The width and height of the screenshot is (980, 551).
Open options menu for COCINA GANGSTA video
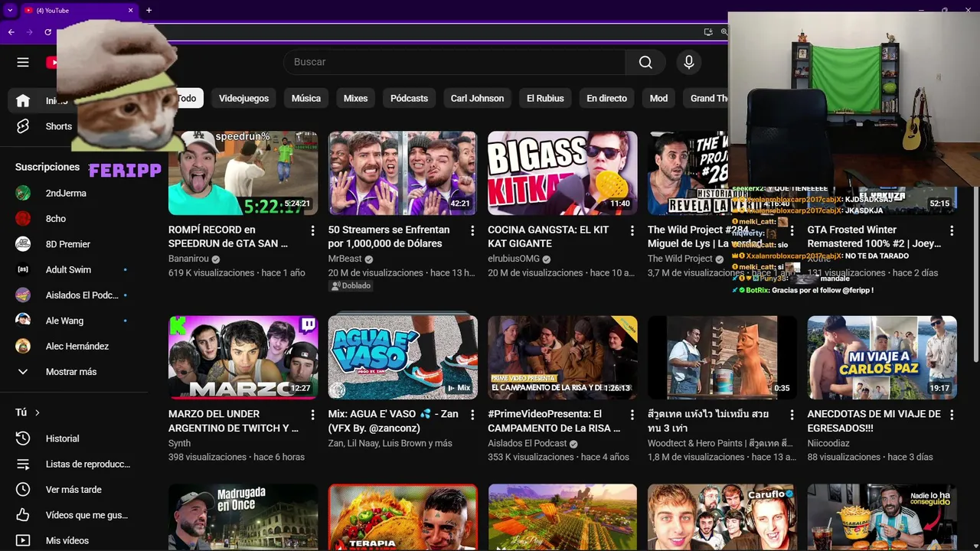(x=632, y=230)
